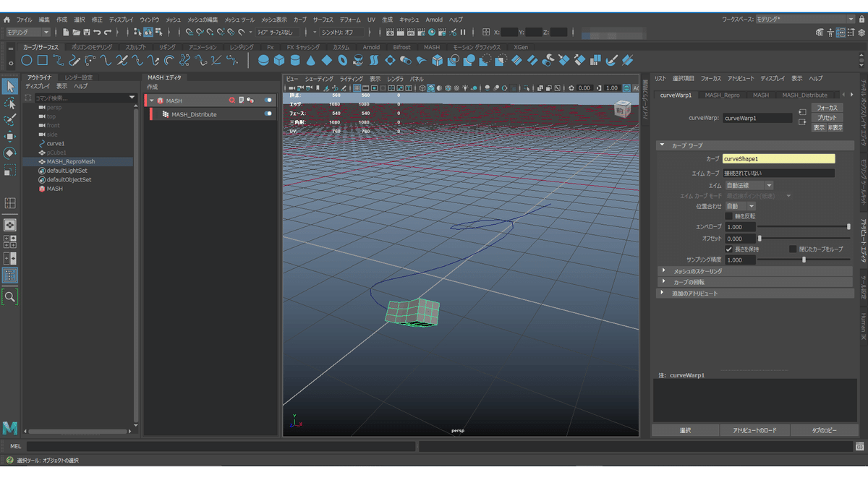Image resolution: width=868 pixels, height=488 pixels.
Task: Open the 位置合わせ dropdown (自動)
Action: (x=740, y=206)
